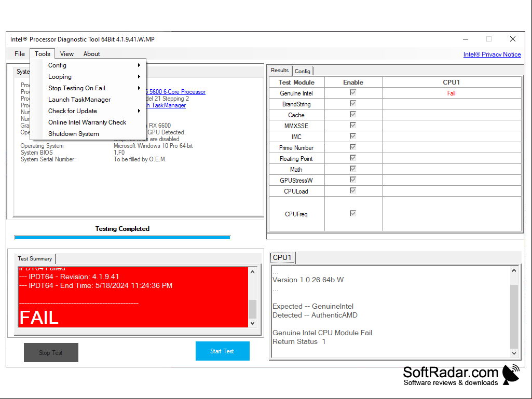Click the red Fail result for Genuine Intel

point(451,93)
